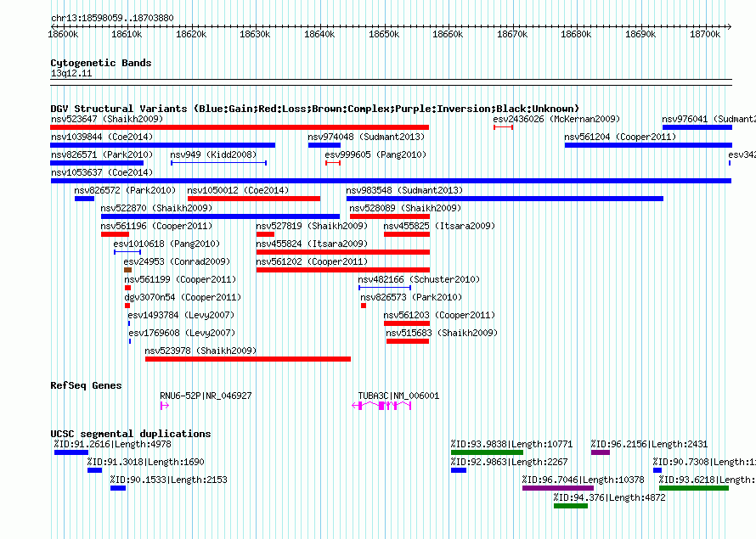Open variant nsv1039844 (Coe2014) label
The width and height of the screenshot is (756, 539).
pyautogui.click(x=102, y=137)
